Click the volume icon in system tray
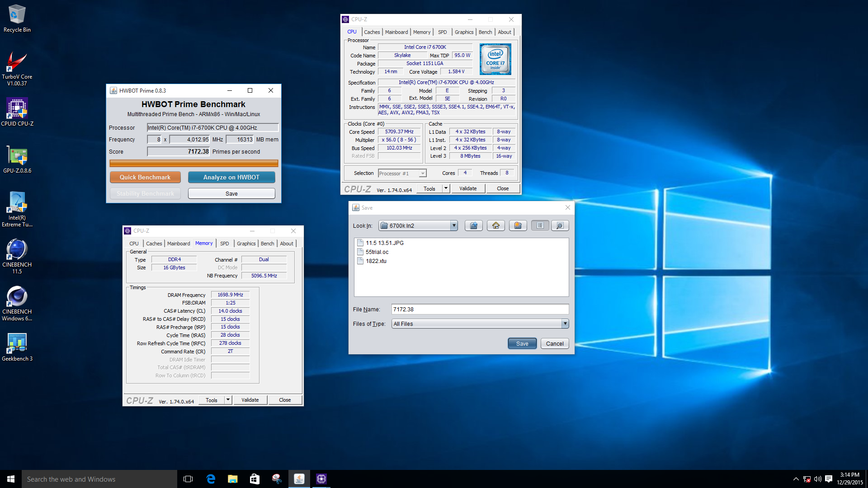This screenshot has height=488, width=868. [818, 479]
